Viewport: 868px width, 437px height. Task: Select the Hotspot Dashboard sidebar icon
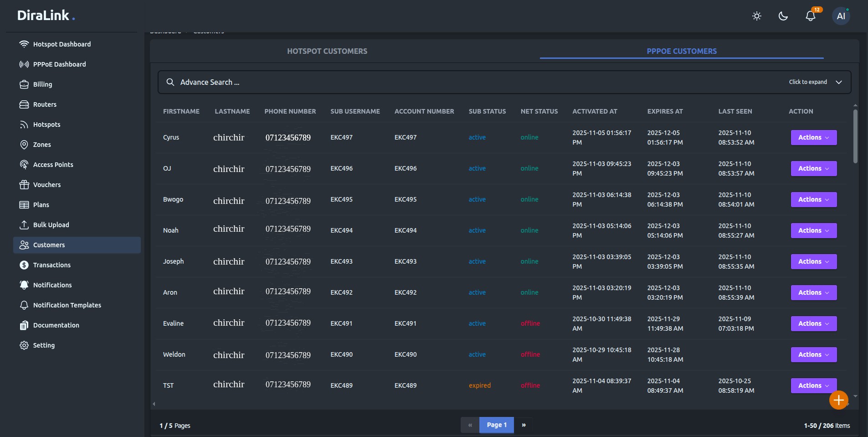[x=25, y=44]
